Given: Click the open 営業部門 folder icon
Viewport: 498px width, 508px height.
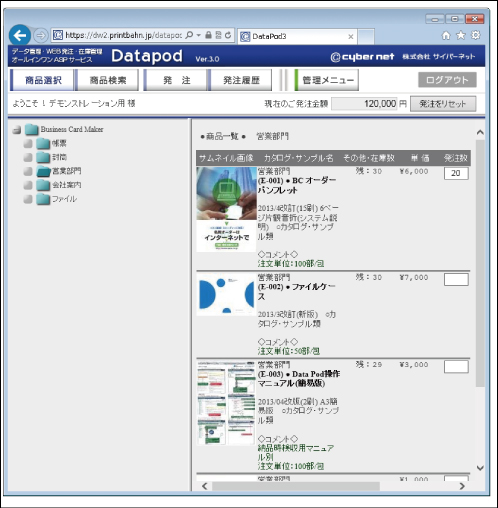Looking at the screenshot, I should pos(43,171).
